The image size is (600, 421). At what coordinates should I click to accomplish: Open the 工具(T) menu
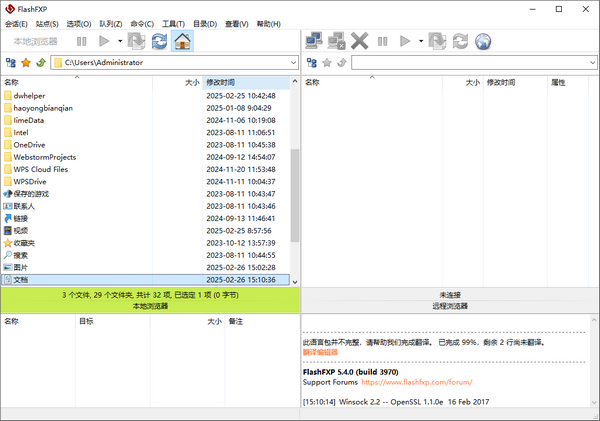(173, 23)
